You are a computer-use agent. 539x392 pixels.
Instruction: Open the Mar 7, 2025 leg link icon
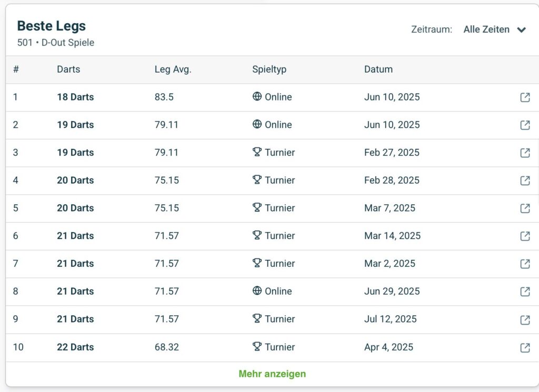pyautogui.click(x=525, y=208)
